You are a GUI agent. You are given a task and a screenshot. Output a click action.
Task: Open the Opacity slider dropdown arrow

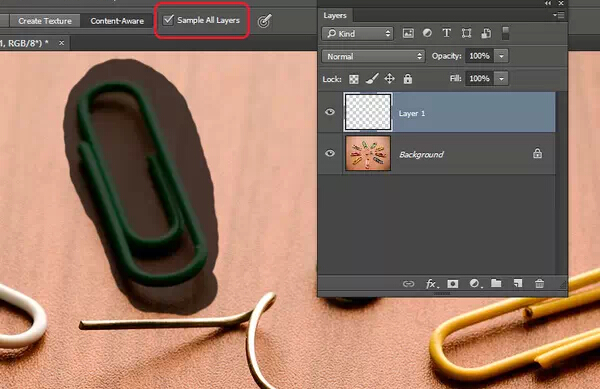pos(501,56)
